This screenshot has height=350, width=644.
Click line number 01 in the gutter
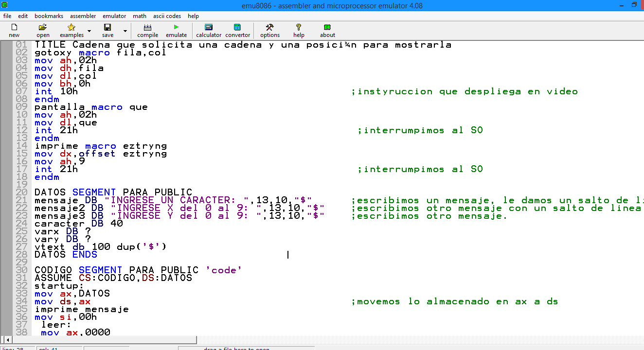21,45
